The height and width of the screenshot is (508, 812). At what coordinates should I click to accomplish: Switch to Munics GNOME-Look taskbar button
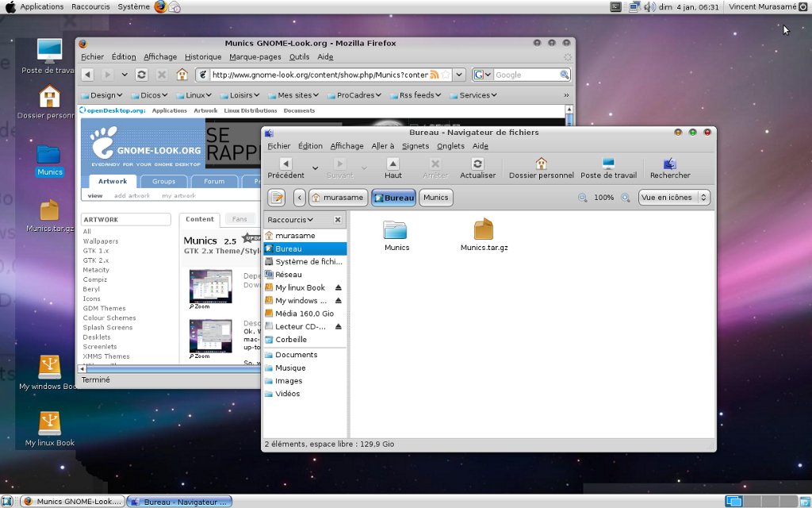tap(72, 502)
